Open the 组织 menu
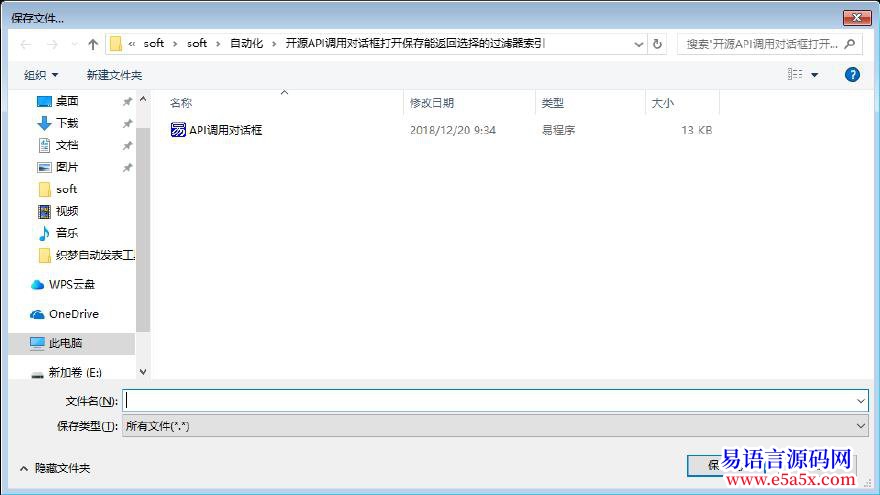 point(41,75)
